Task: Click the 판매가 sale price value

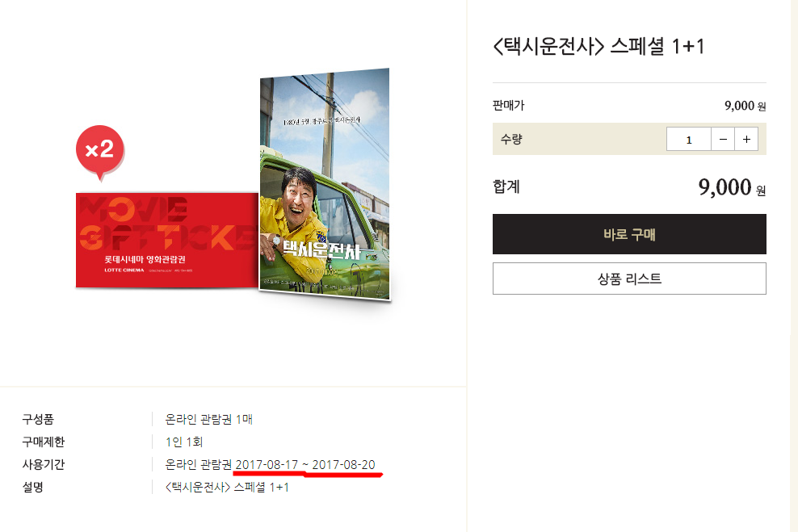Action: (x=745, y=106)
